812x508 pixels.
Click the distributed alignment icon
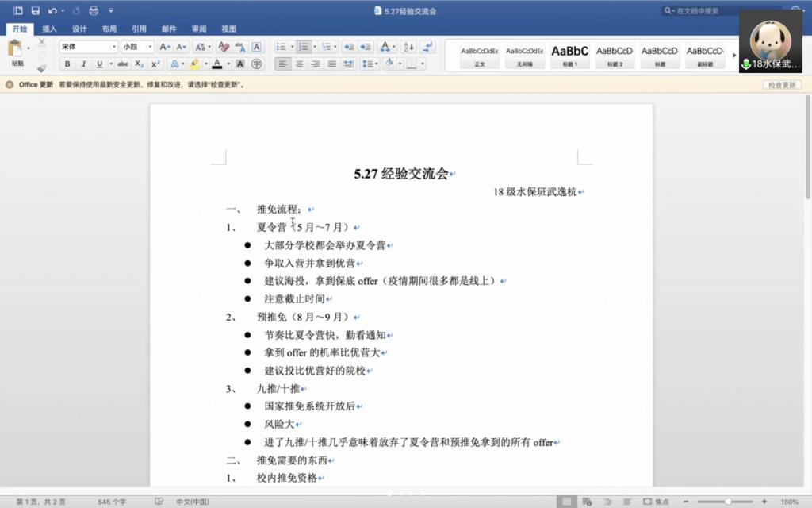click(x=349, y=63)
